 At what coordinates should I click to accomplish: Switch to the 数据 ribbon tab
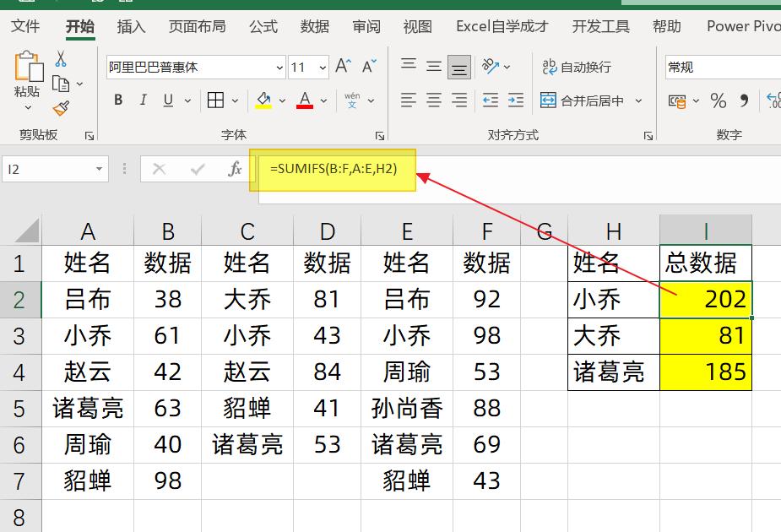[x=313, y=26]
